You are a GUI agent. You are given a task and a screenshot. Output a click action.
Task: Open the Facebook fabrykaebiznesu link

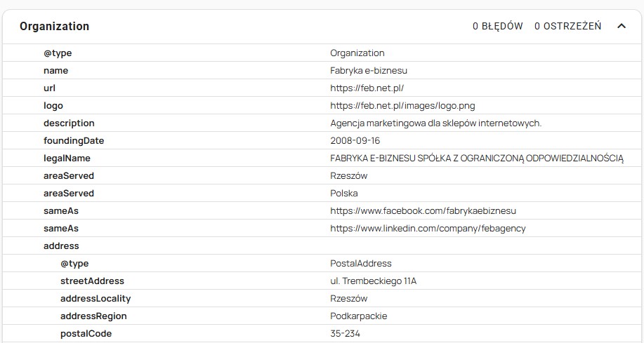coord(423,211)
